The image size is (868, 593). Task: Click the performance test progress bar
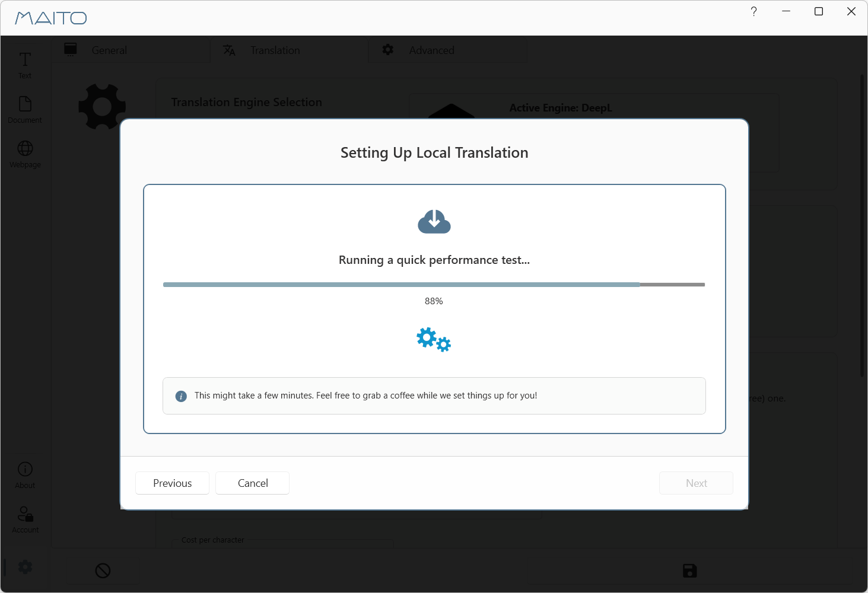pyautogui.click(x=434, y=285)
